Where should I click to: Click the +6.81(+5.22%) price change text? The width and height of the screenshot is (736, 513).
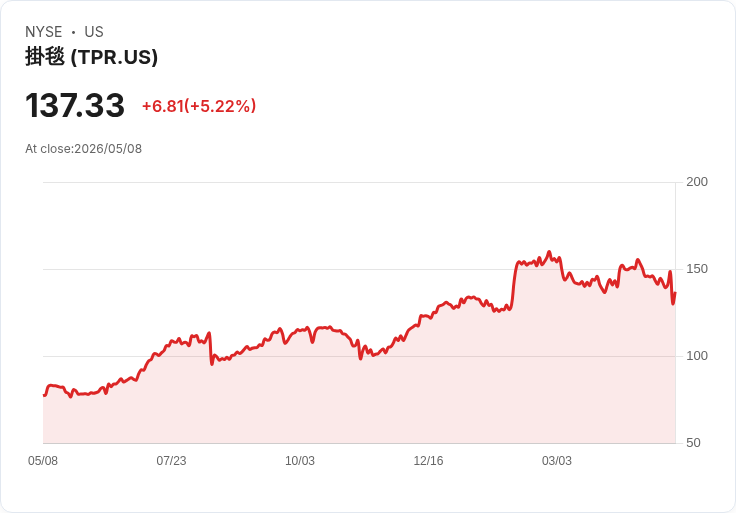coord(199,106)
